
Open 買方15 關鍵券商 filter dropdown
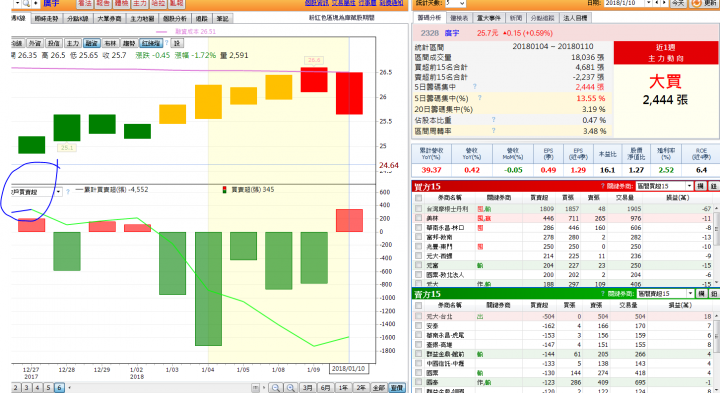pos(665,186)
